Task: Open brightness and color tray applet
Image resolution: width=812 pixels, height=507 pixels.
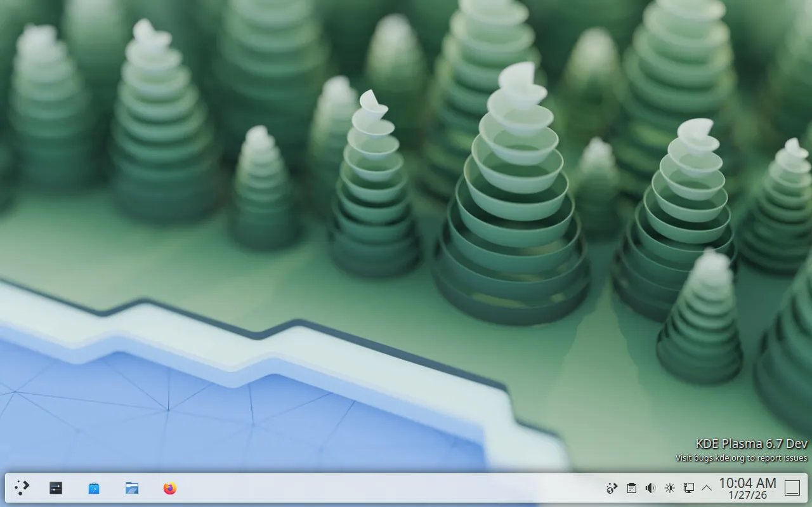Action: click(669, 488)
